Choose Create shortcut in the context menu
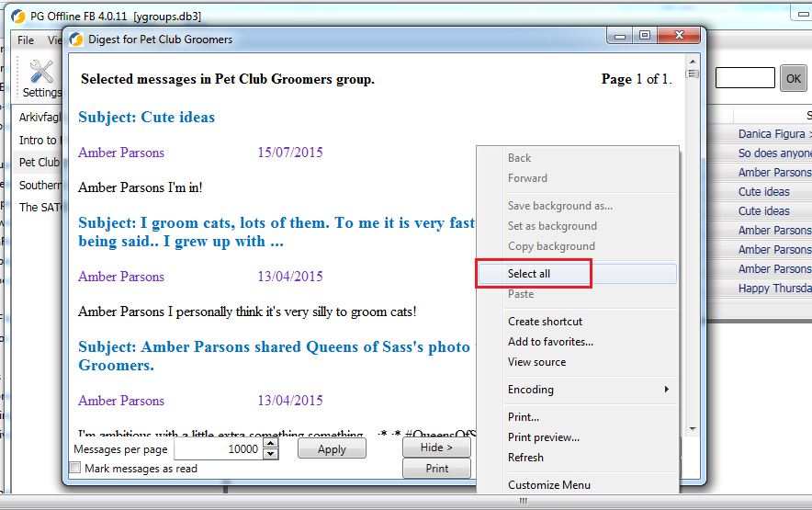The height and width of the screenshot is (510, 812). [545, 322]
